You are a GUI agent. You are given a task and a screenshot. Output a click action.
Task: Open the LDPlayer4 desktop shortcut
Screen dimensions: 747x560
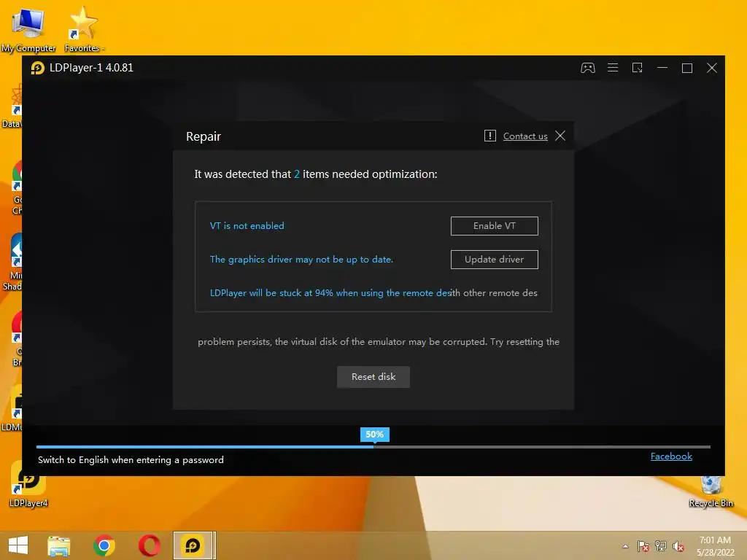click(x=28, y=485)
